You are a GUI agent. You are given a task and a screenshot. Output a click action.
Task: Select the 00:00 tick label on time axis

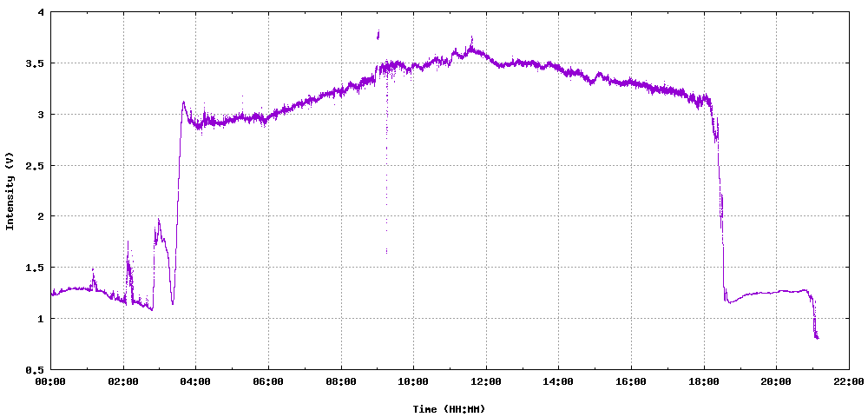pyautogui.click(x=50, y=381)
